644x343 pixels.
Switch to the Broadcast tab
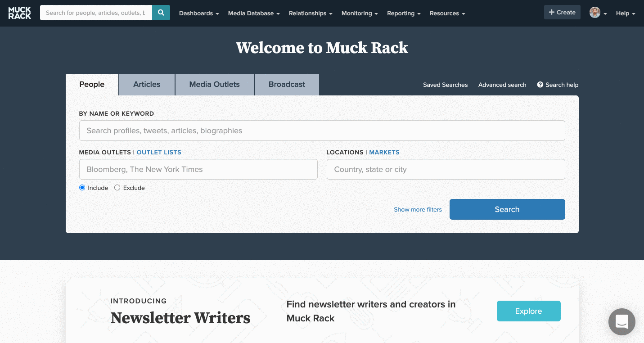287,85
